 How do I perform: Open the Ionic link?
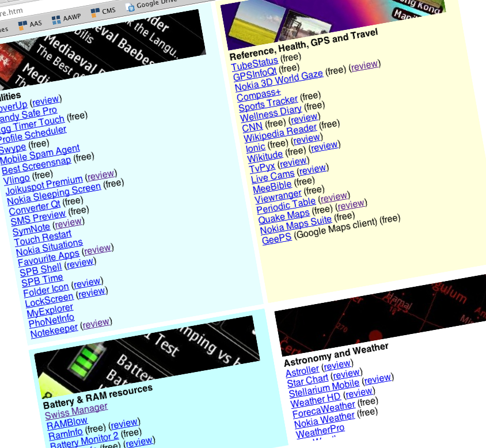pyautogui.click(x=256, y=148)
